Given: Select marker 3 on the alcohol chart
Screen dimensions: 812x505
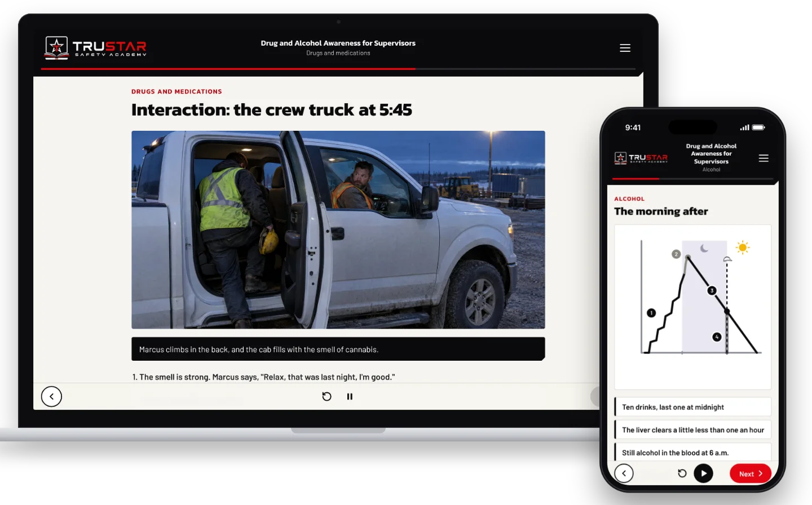Looking at the screenshot, I should click(x=712, y=290).
